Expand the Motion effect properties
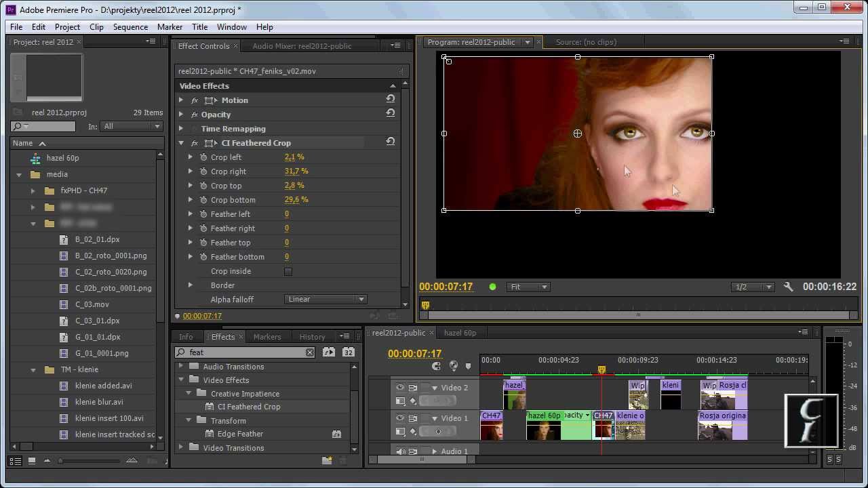This screenshot has width=868, height=488. pos(181,100)
